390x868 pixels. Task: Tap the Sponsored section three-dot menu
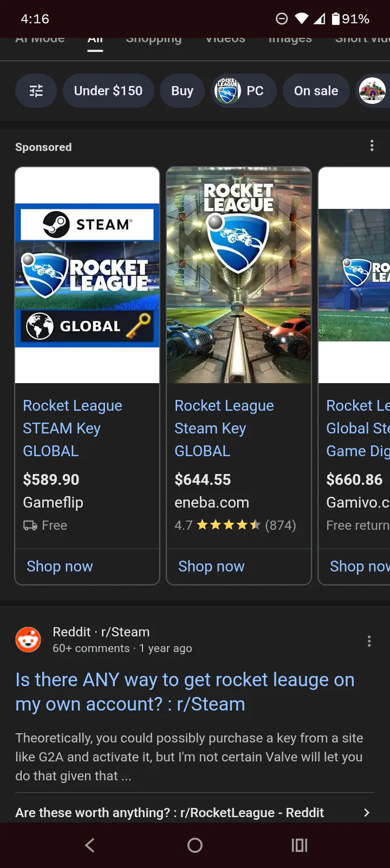pyautogui.click(x=372, y=146)
